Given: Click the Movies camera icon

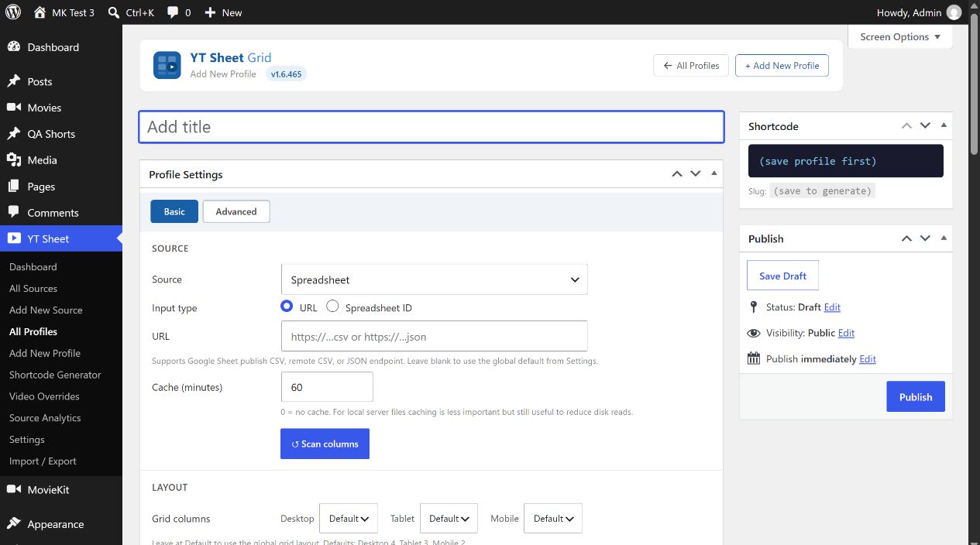Looking at the screenshot, I should [x=14, y=108].
